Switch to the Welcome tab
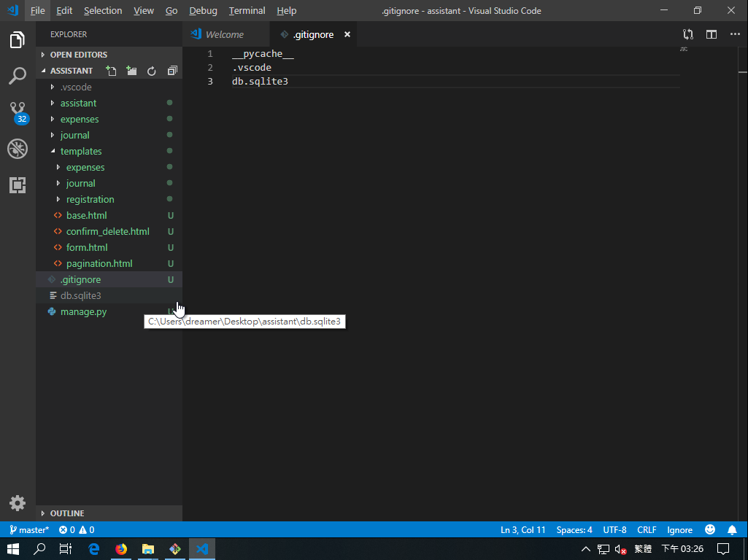The width and height of the screenshot is (748, 560). pyautogui.click(x=224, y=34)
